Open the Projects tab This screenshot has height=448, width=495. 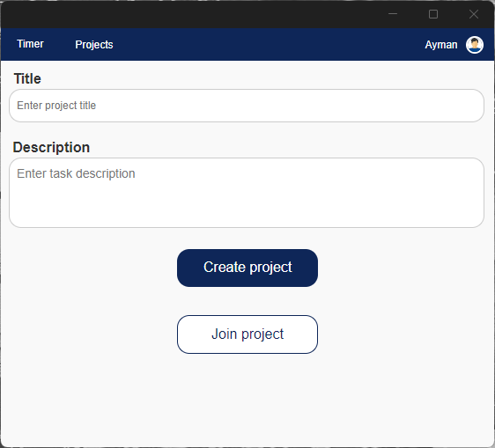point(94,45)
